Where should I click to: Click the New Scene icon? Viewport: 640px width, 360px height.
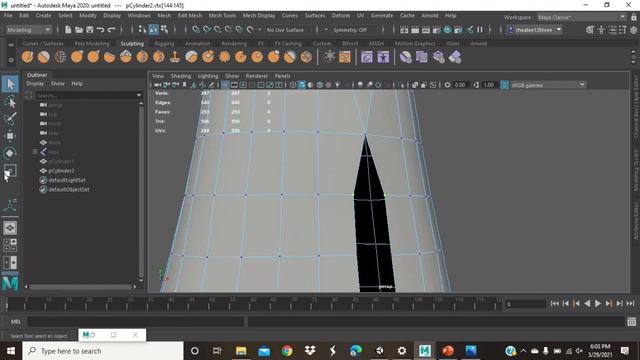(x=68, y=30)
